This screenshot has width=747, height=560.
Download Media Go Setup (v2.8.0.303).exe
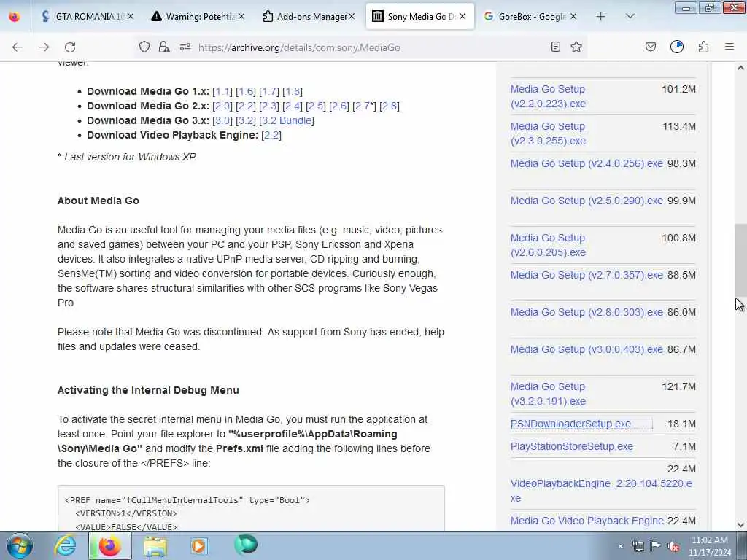pyautogui.click(x=587, y=312)
